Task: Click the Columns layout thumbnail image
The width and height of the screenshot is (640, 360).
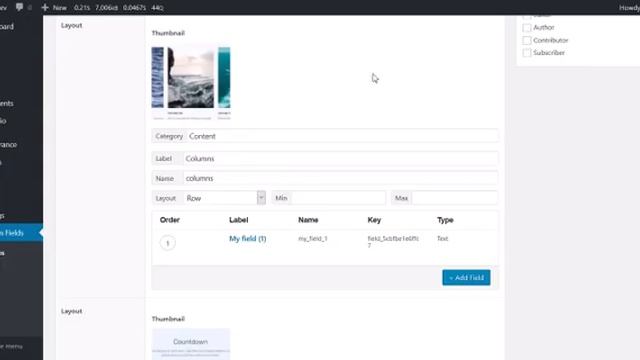Action: [191, 83]
